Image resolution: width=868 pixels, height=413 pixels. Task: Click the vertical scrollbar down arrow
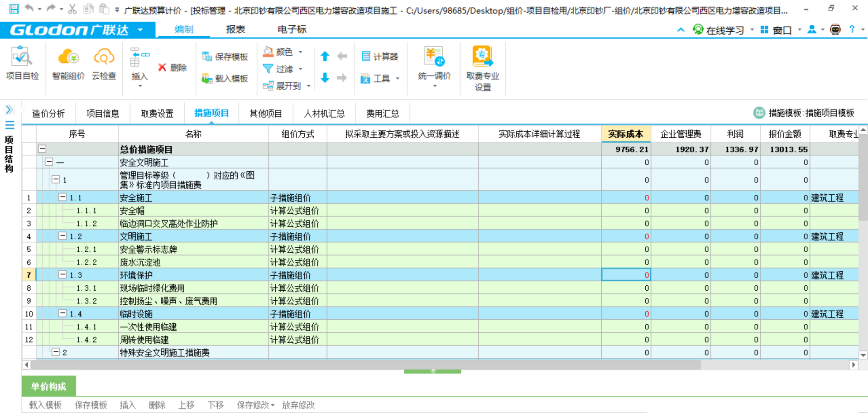point(863,355)
